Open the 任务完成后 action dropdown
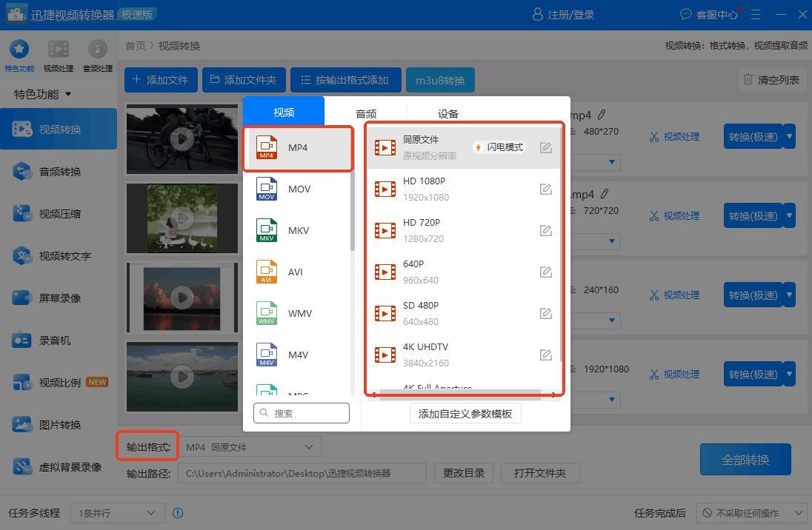The image size is (812, 530). pos(751,513)
